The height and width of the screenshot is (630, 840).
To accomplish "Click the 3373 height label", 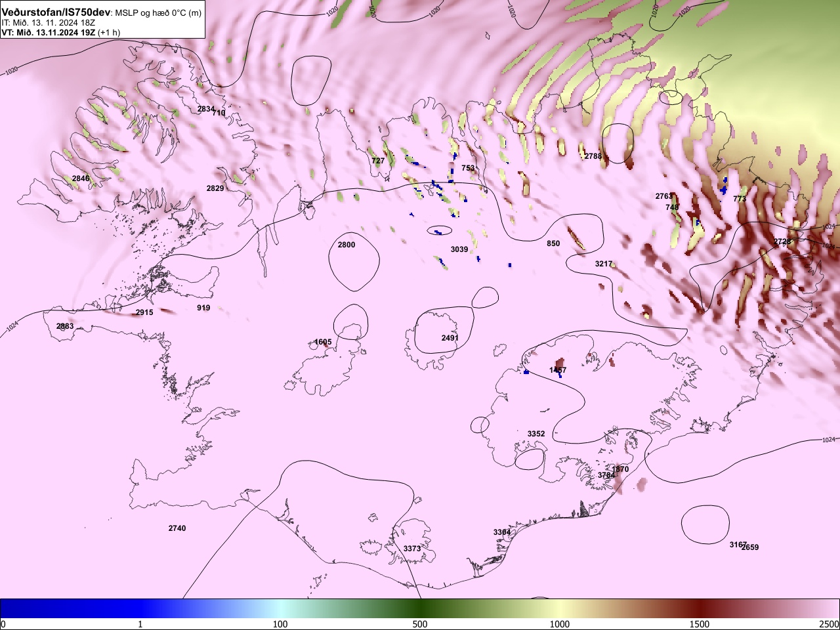I will click(412, 549).
